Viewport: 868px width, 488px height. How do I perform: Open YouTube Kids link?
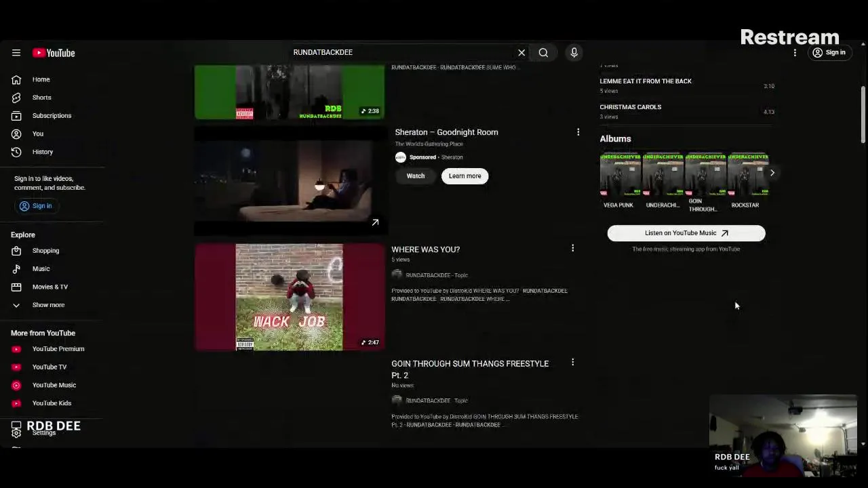[x=52, y=403]
